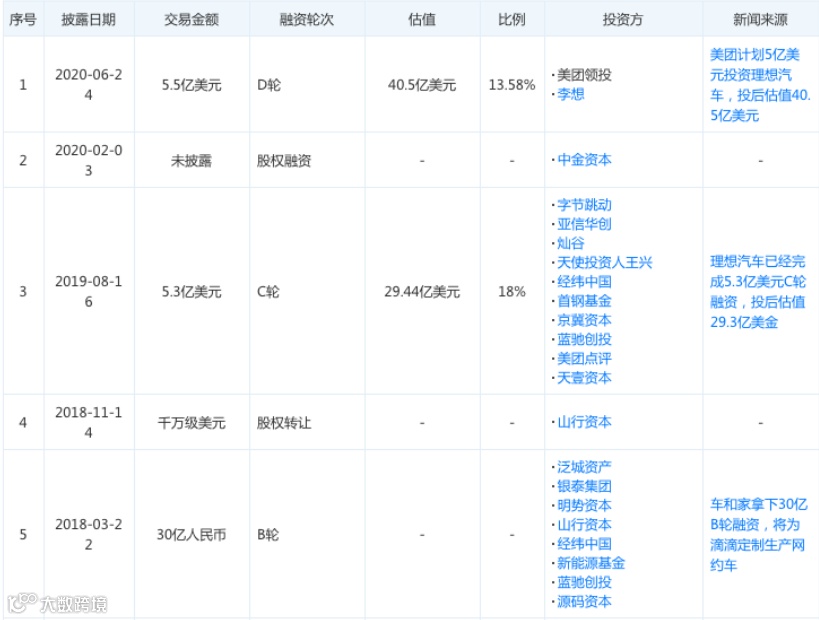Open investor link 李想
Image resolution: width=819 pixels, height=620 pixels.
click(x=570, y=95)
